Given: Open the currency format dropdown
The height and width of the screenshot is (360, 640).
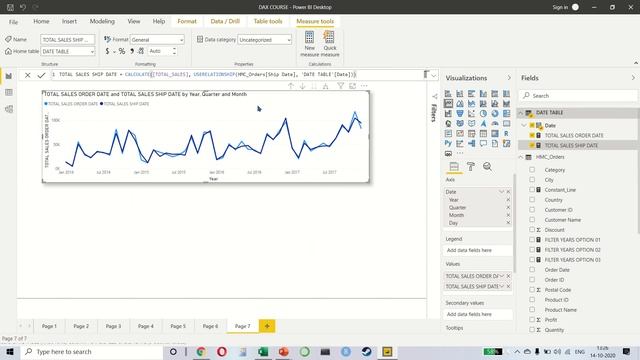Looking at the screenshot, I should coord(114,51).
